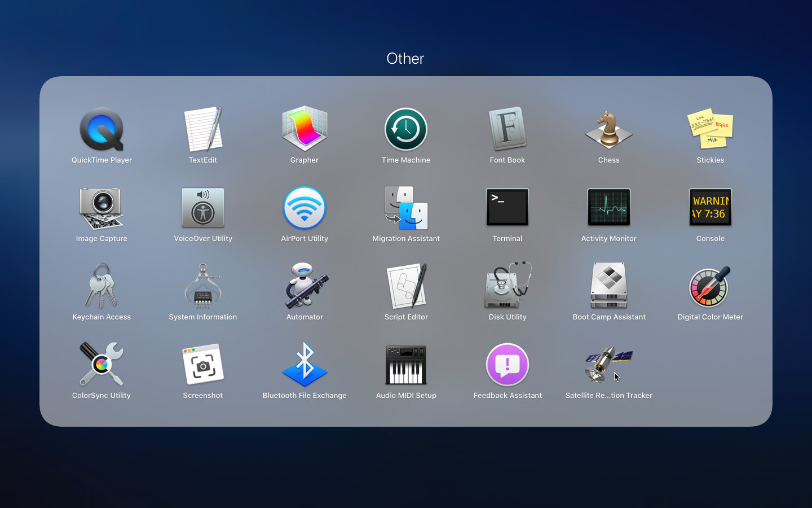This screenshot has width=812, height=508.
Task: Open AirPort Utility
Action: point(304,208)
